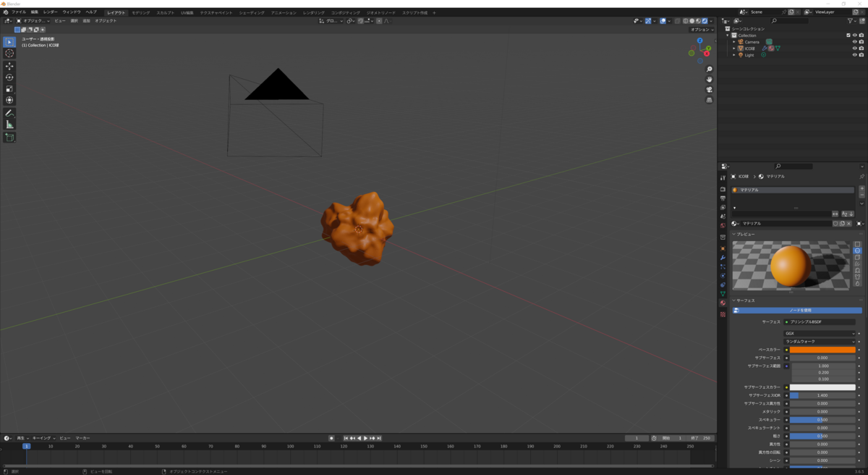Collapse the プレビュー panel

[733, 235]
